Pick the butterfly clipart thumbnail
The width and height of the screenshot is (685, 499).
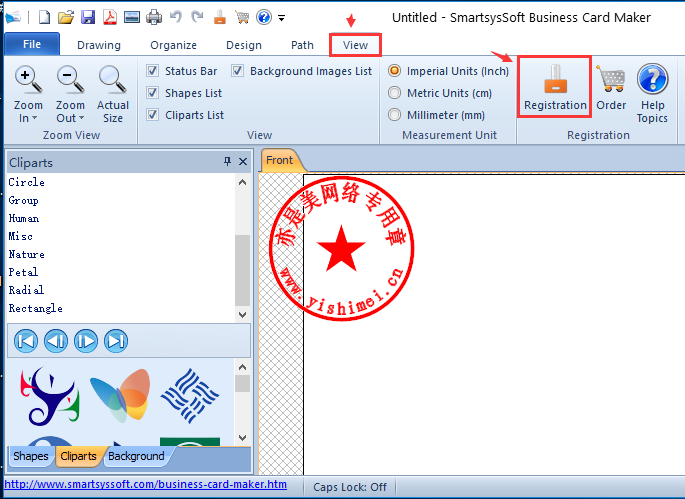click(121, 395)
